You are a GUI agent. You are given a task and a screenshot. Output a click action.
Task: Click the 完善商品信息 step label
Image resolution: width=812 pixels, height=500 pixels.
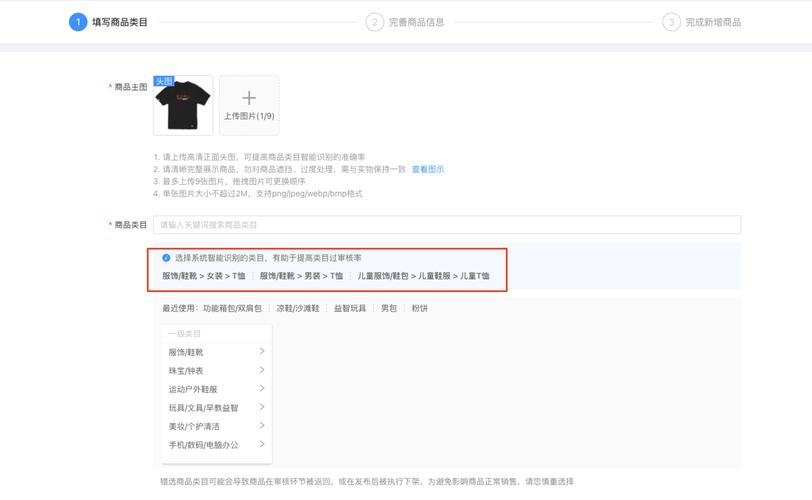click(x=416, y=22)
